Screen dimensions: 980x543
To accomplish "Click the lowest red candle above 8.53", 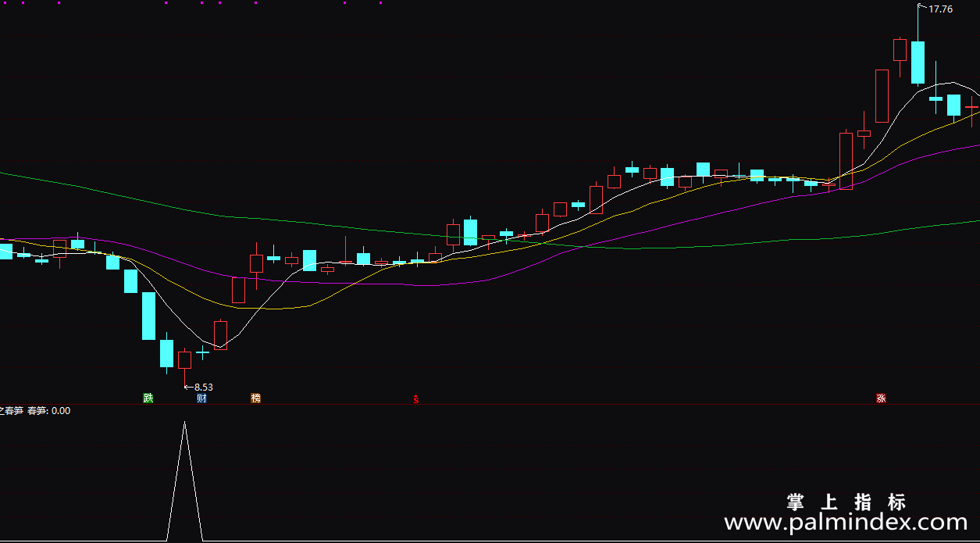I will pyautogui.click(x=184, y=360).
